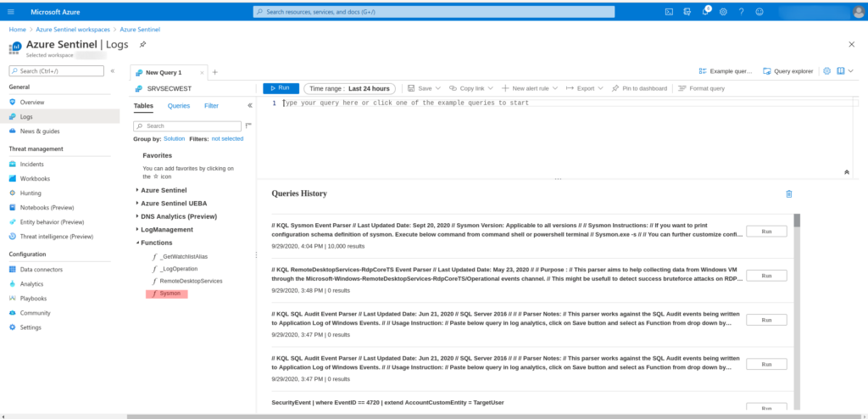Switch to the Tables tab

coord(143,106)
